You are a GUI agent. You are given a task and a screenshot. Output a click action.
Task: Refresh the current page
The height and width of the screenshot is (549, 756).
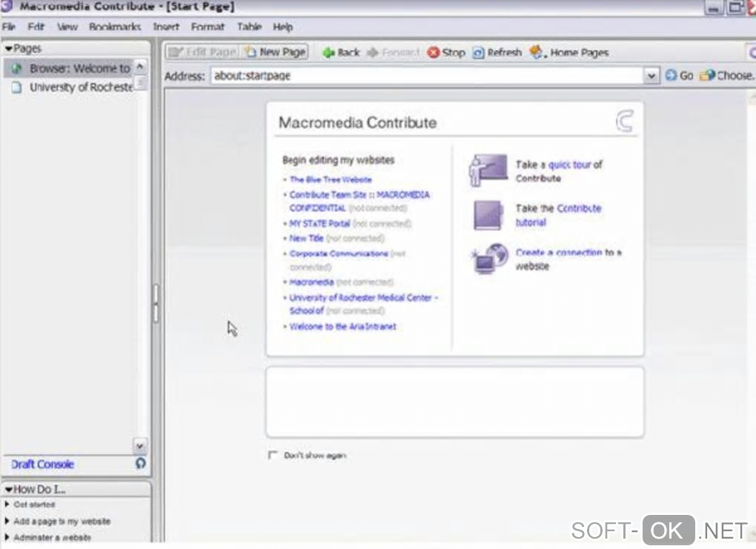pyautogui.click(x=497, y=53)
